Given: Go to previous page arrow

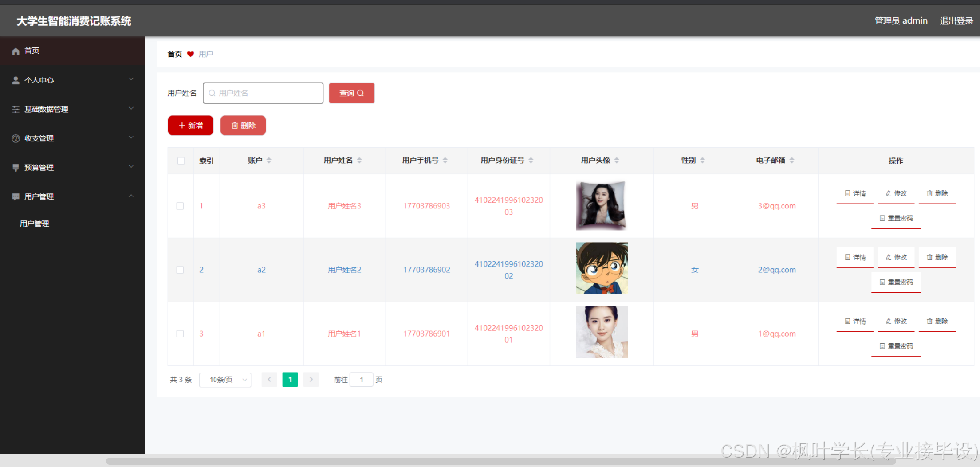Looking at the screenshot, I should 269,380.
